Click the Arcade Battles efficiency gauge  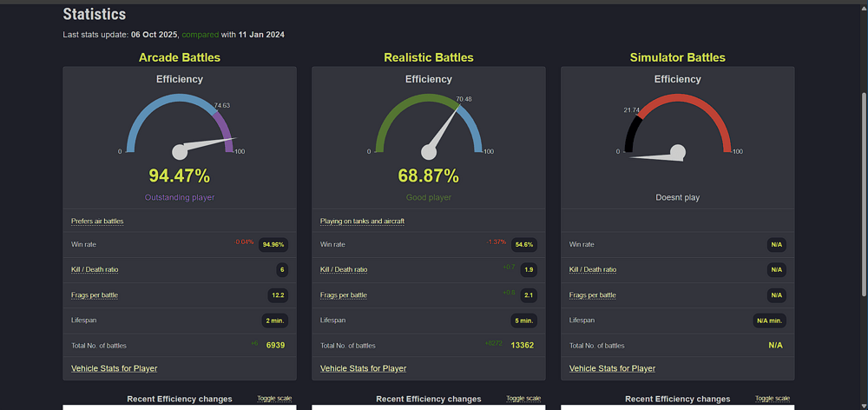(180, 126)
